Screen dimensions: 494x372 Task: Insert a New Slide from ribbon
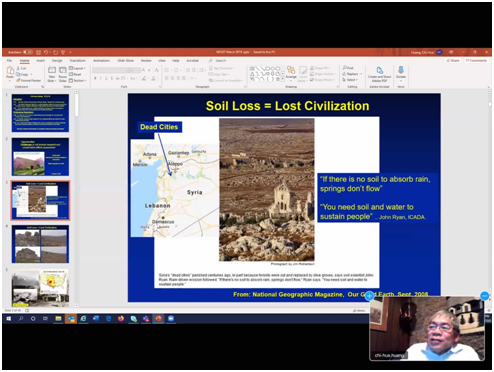pos(52,74)
